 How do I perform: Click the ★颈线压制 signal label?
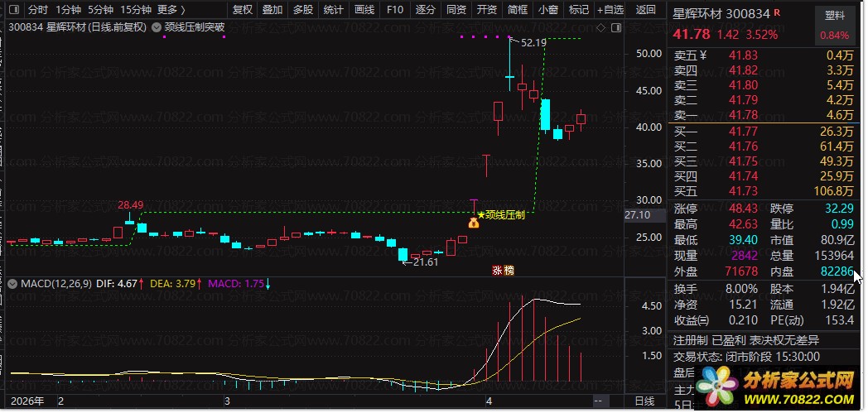click(x=501, y=214)
